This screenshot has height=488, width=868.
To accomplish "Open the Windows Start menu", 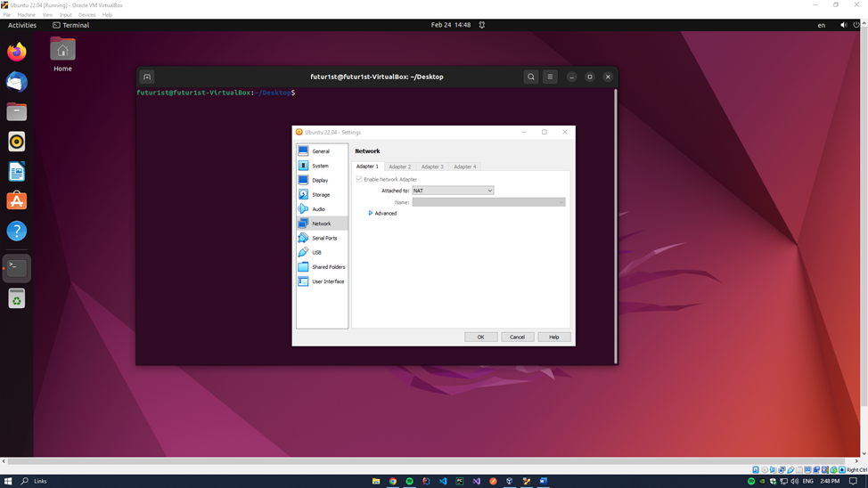I will click(8, 482).
